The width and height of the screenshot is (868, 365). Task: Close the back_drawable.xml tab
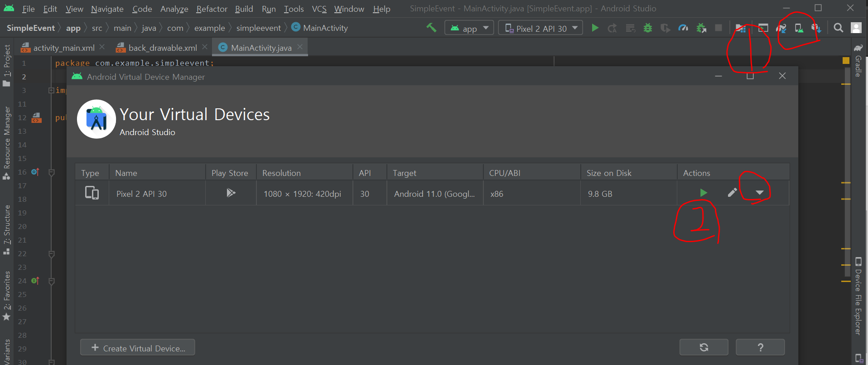point(205,47)
